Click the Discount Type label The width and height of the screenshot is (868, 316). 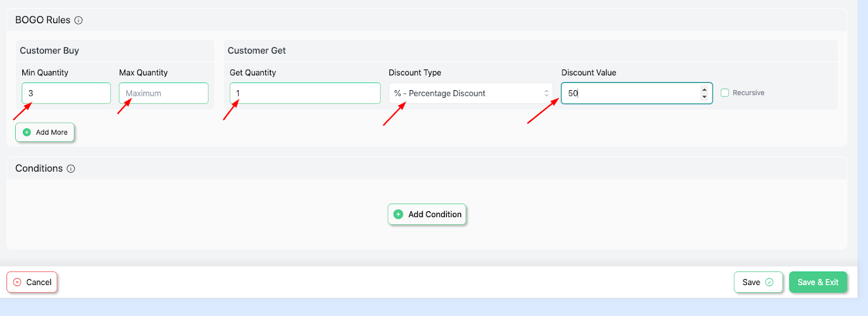tap(415, 73)
